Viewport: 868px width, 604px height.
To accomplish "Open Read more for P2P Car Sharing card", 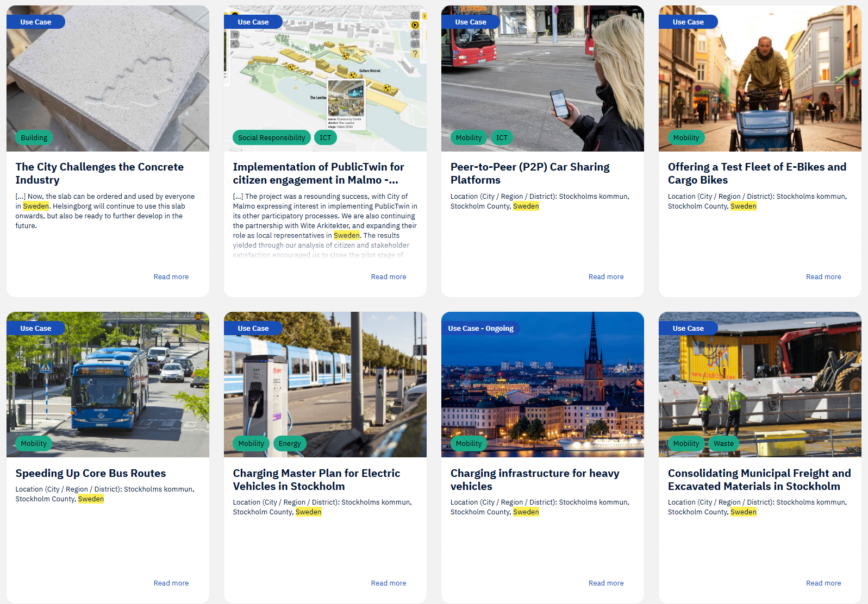I will pyautogui.click(x=606, y=277).
